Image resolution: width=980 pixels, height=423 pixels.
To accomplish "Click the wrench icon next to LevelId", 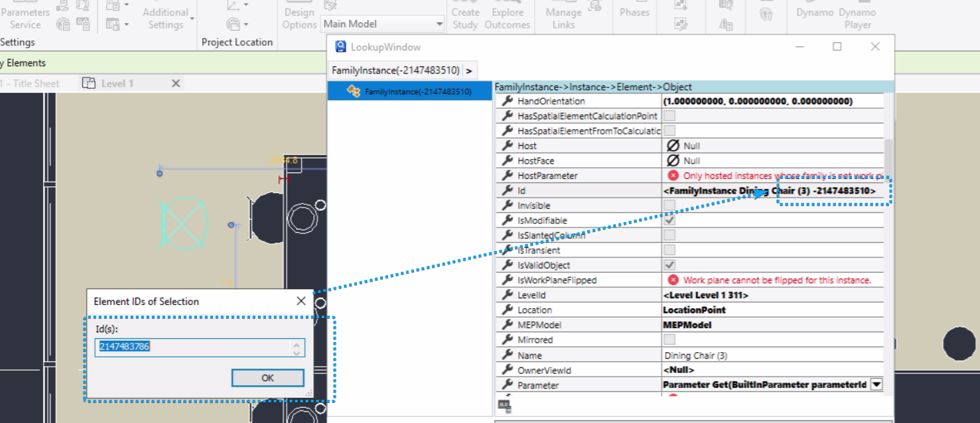I will pyautogui.click(x=508, y=295).
